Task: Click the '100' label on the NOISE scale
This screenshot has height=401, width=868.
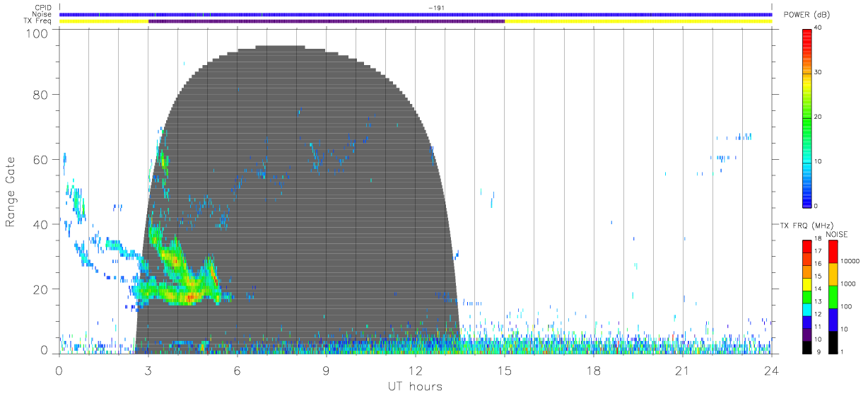Action: click(x=847, y=306)
